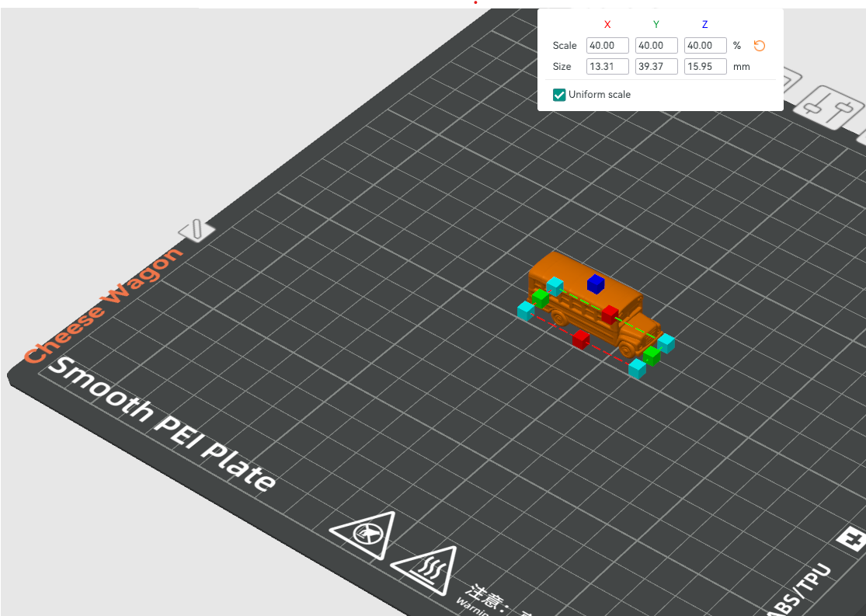
Task: Click the lowest cyan corner scale handle
Action: point(638,368)
